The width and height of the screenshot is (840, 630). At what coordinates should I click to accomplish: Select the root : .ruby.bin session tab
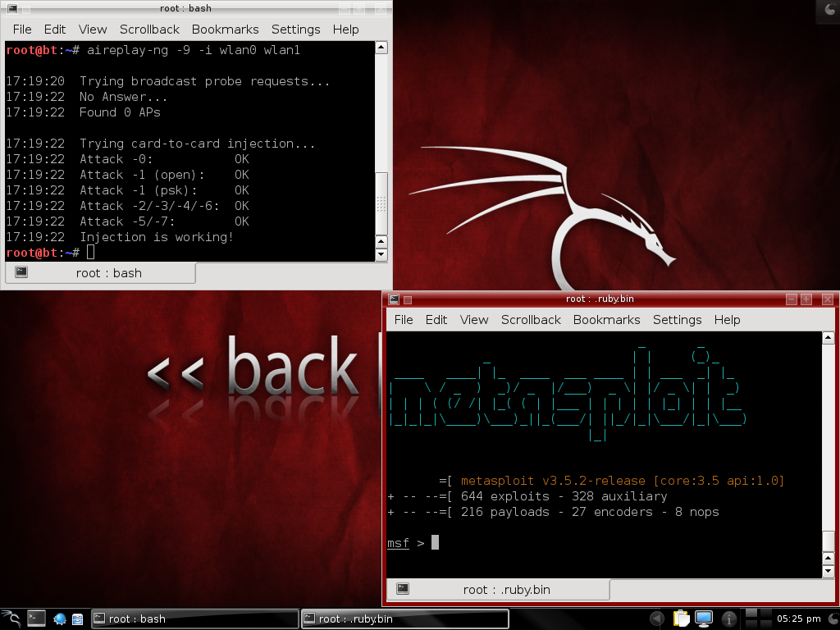498,590
